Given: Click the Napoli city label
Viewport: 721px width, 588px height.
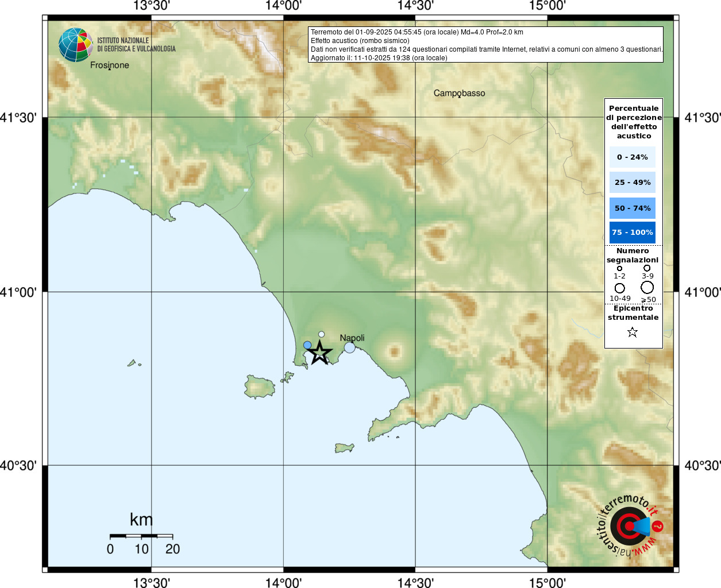Looking at the screenshot, I should 352,338.
